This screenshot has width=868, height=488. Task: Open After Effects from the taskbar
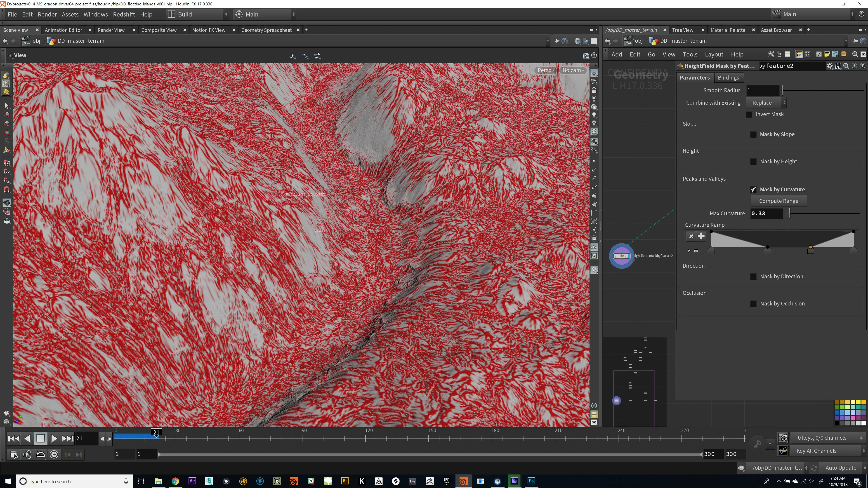(192, 481)
